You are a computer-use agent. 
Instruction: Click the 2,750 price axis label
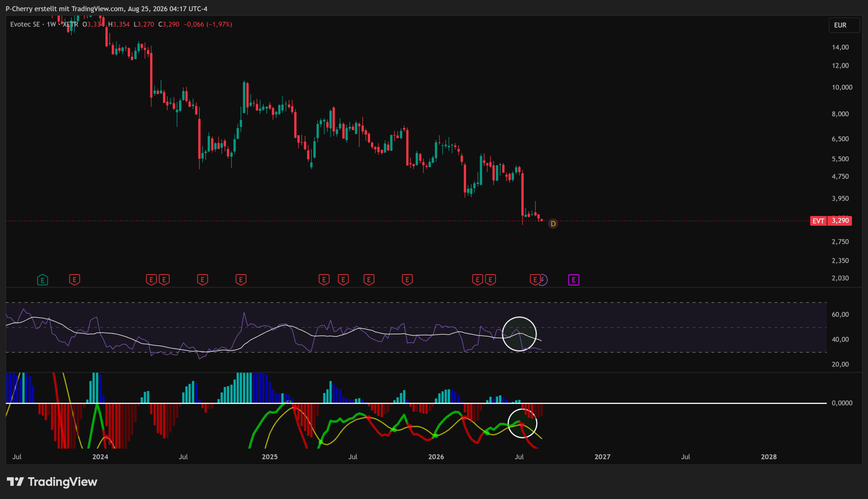[841, 242]
